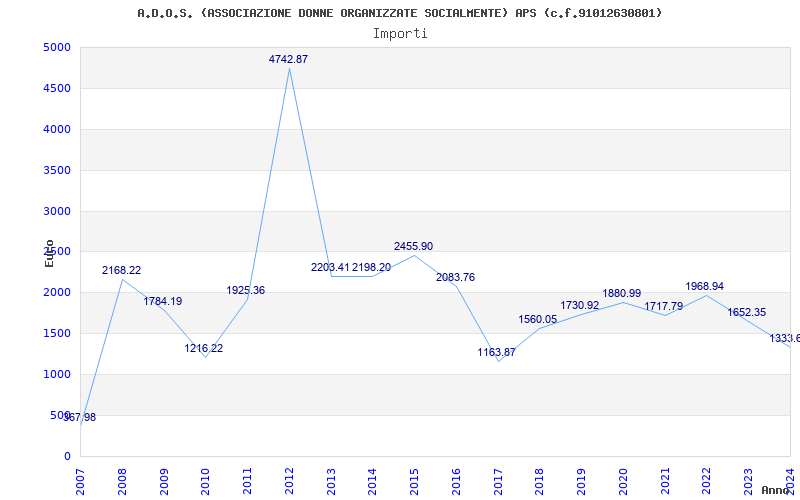800x500 pixels.
Task: Select the 1652.35 data label
Action: (x=746, y=313)
